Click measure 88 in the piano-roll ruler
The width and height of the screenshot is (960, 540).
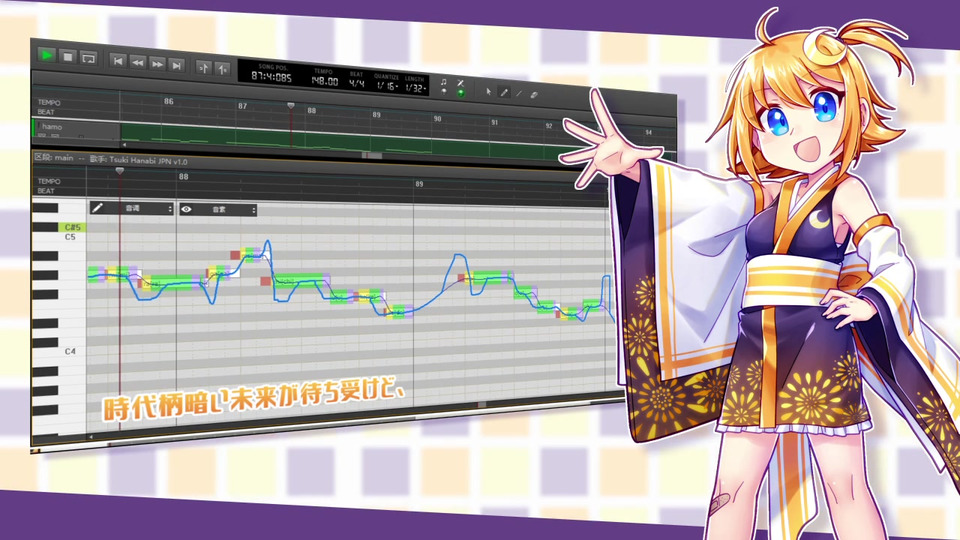[184, 176]
